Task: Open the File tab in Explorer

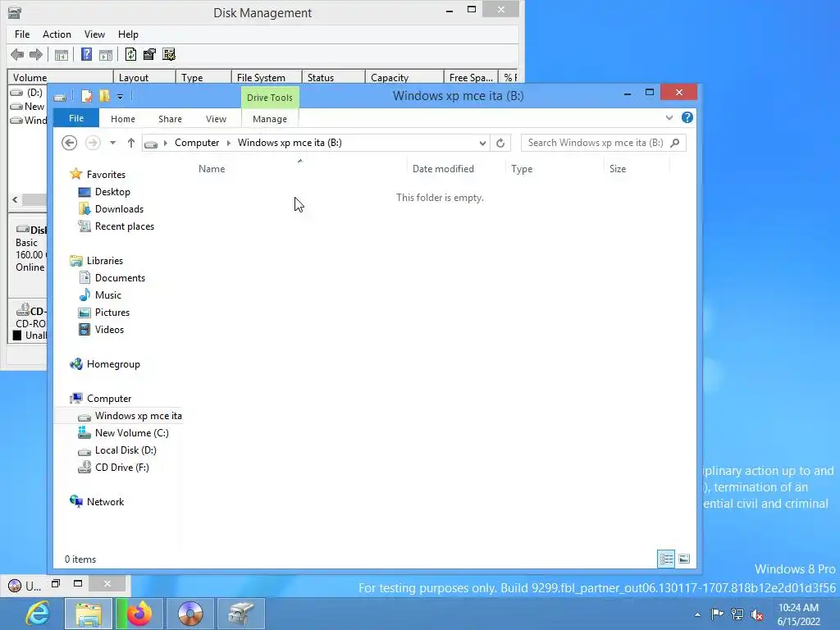Action: 76,118
